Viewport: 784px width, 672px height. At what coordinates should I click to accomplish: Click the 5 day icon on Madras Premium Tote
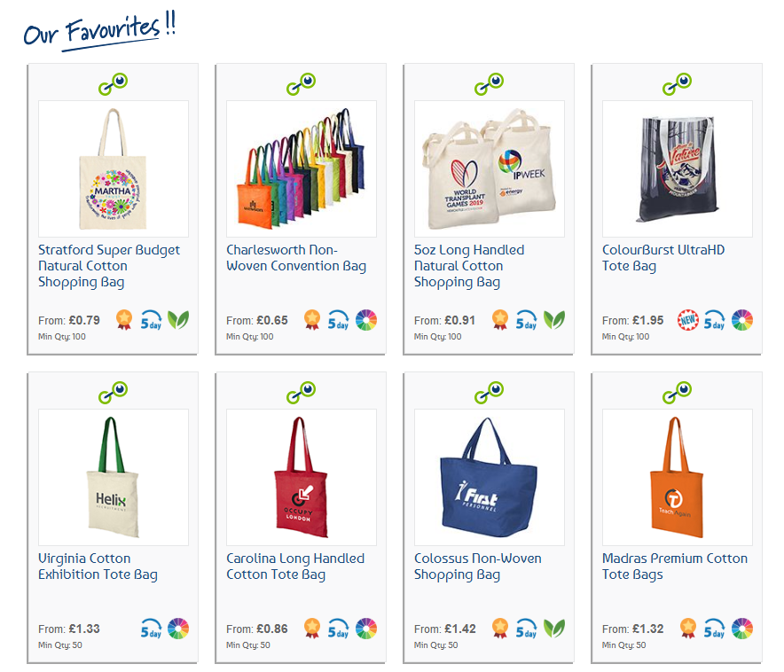pyautogui.click(x=715, y=629)
